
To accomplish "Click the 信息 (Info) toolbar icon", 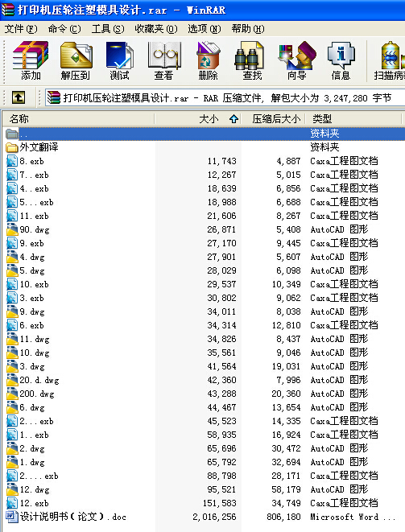I will pyautogui.click(x=341, y=60).
